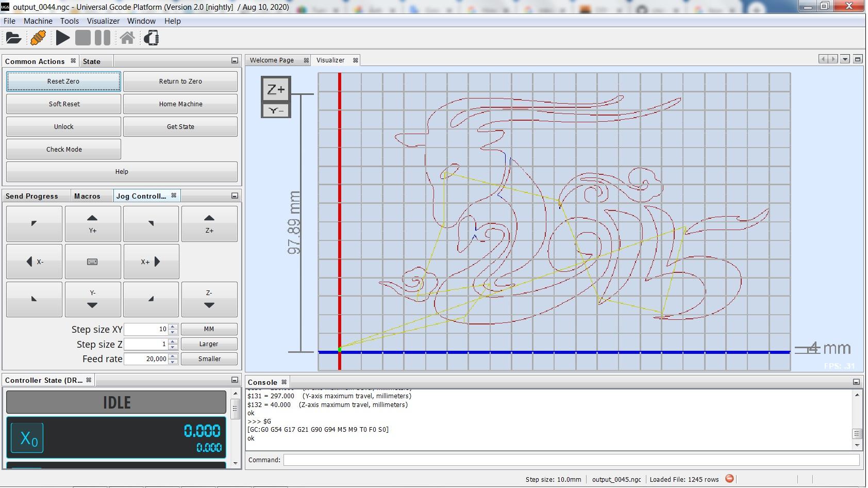Stop the job with the stop icon
Image resolution: width=868 pixels, height=488 pixels.
82,38
